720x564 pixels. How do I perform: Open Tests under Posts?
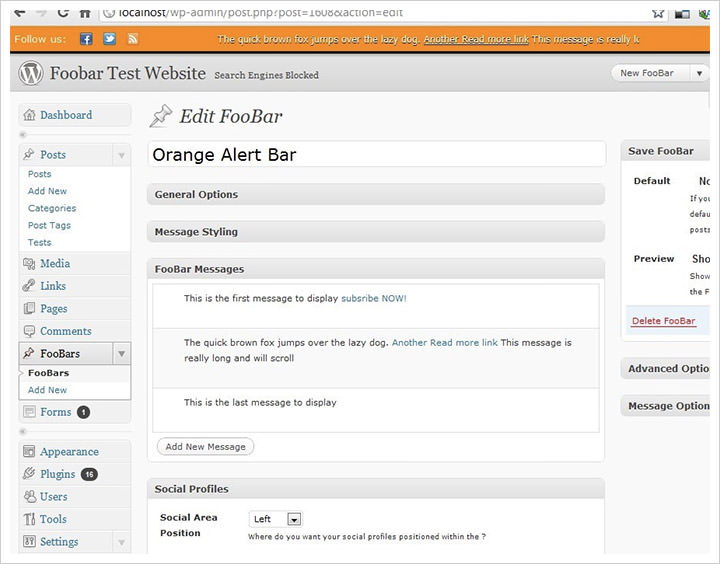click(x=39, y=243)
